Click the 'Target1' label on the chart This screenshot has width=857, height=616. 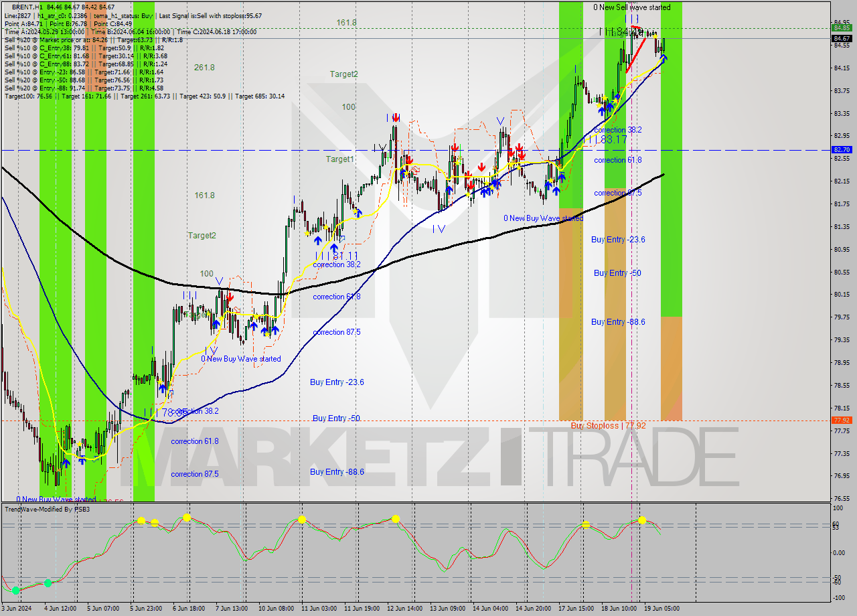pos(339,159)
